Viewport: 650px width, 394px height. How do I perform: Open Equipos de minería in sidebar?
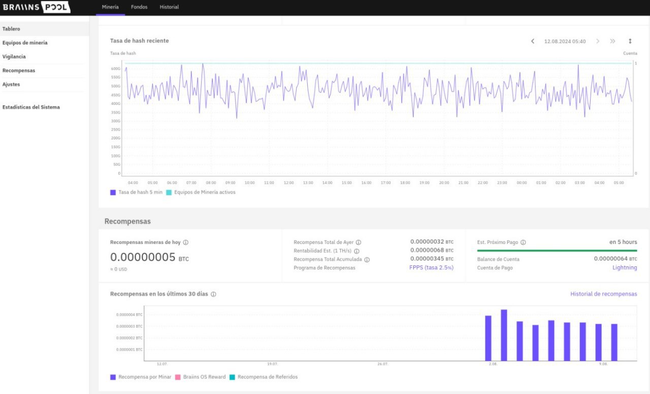pyautogui.click(x=25, y=43)
